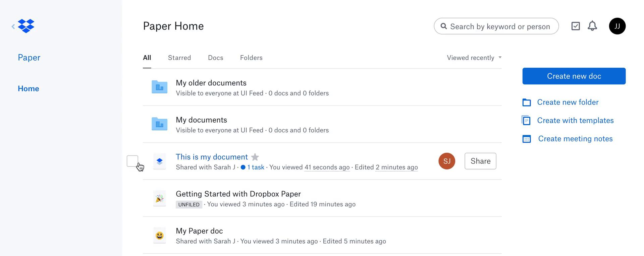
Task: Switch to the All tab
Action: tap(147, 58)
